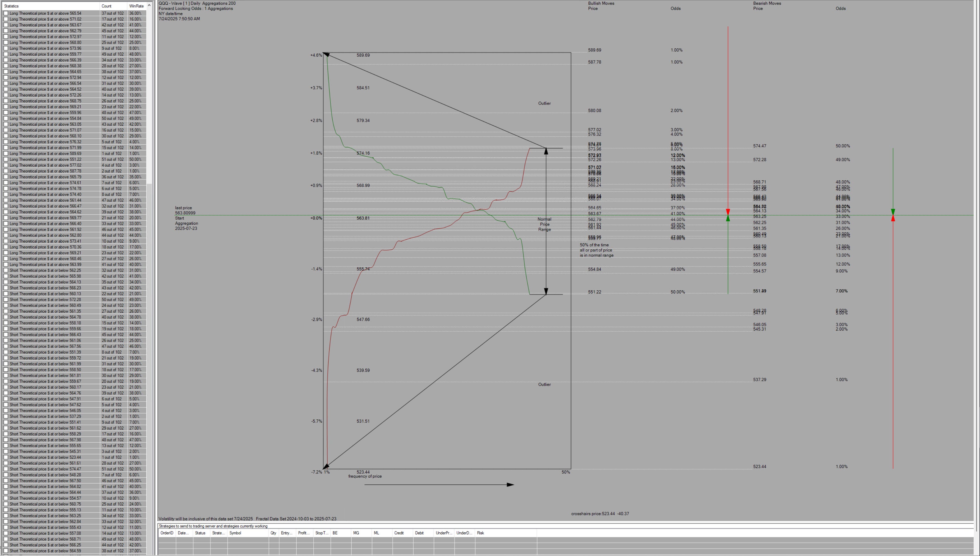The height and width of the screenshot is (556, 980).
Task: Click green down arrow in Bearish Moves column
Action: [x=893, y=211]
